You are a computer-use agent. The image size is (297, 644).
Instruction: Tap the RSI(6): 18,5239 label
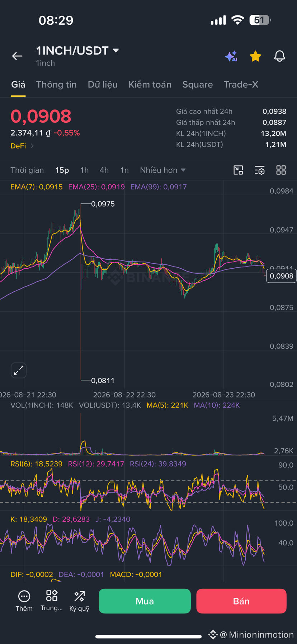36,464
